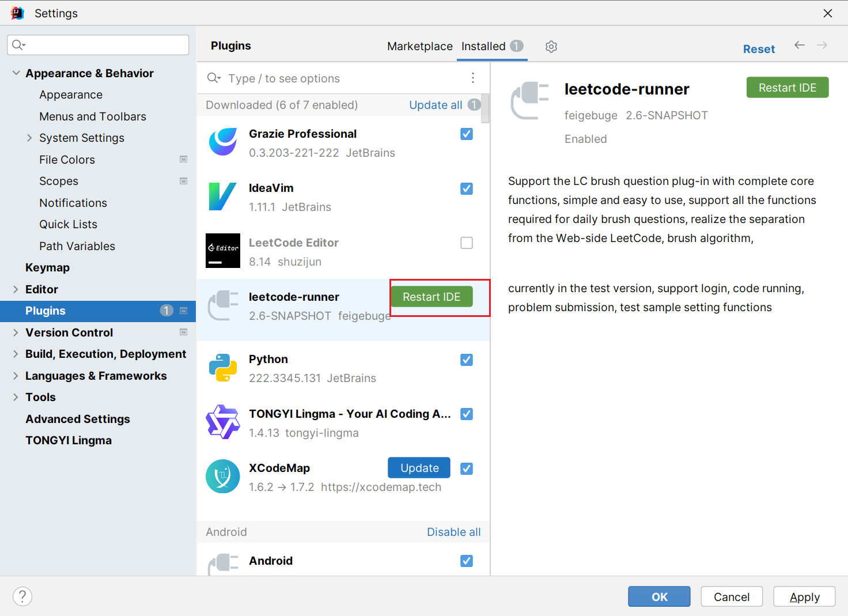
Task: Update the XCodeMap plugin
Action: tap(419, 468)
